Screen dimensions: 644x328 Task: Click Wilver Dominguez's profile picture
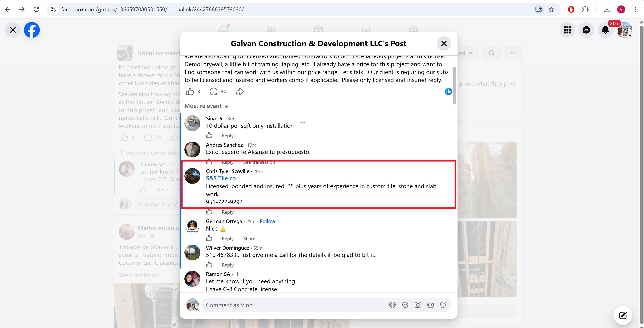tap(192, 253)
